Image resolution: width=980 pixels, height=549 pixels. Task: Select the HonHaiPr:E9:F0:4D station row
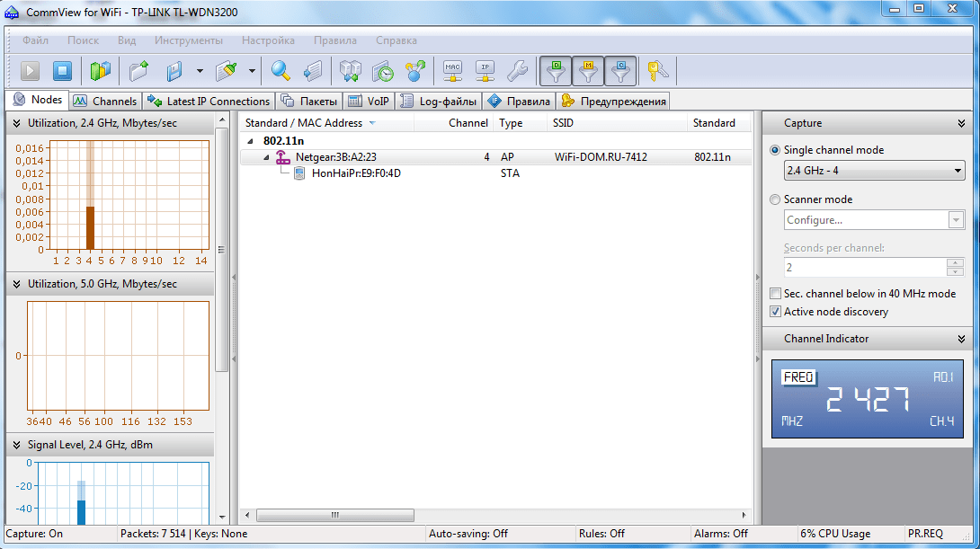[x=355, y=173]
